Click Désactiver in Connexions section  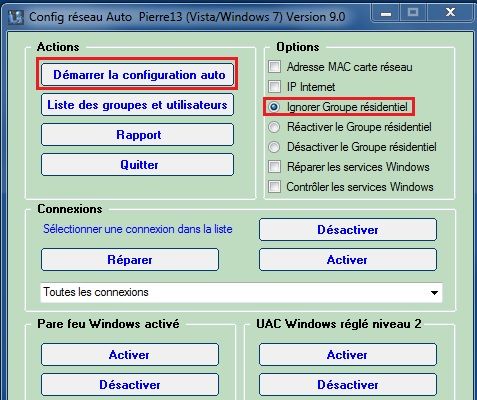pyautogui.click(x=348, y=229)
